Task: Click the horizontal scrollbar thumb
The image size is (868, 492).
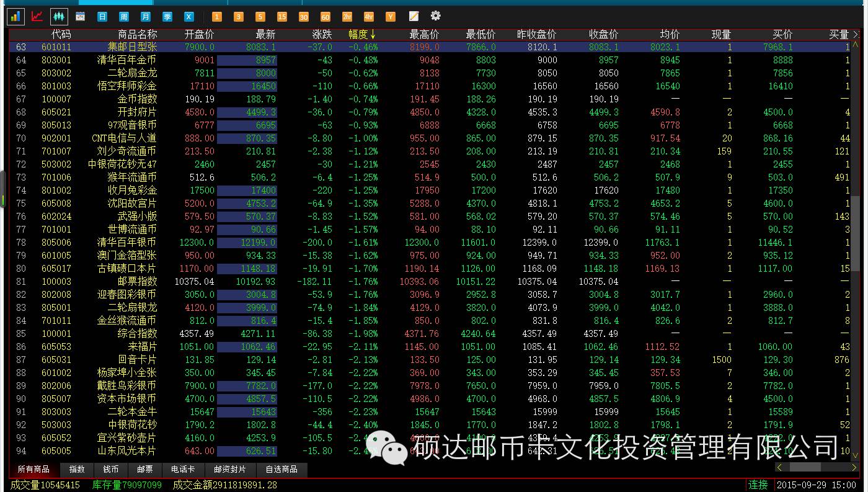Action: point(805,467)
